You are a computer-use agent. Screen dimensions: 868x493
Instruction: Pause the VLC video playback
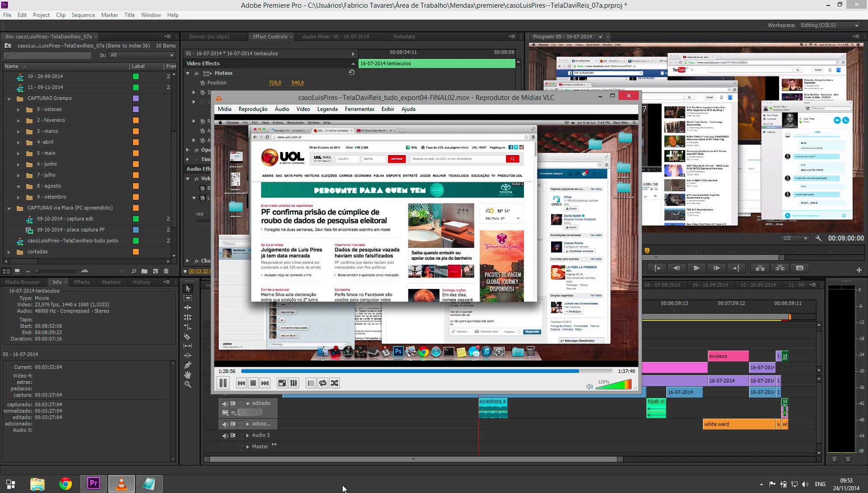223,383
